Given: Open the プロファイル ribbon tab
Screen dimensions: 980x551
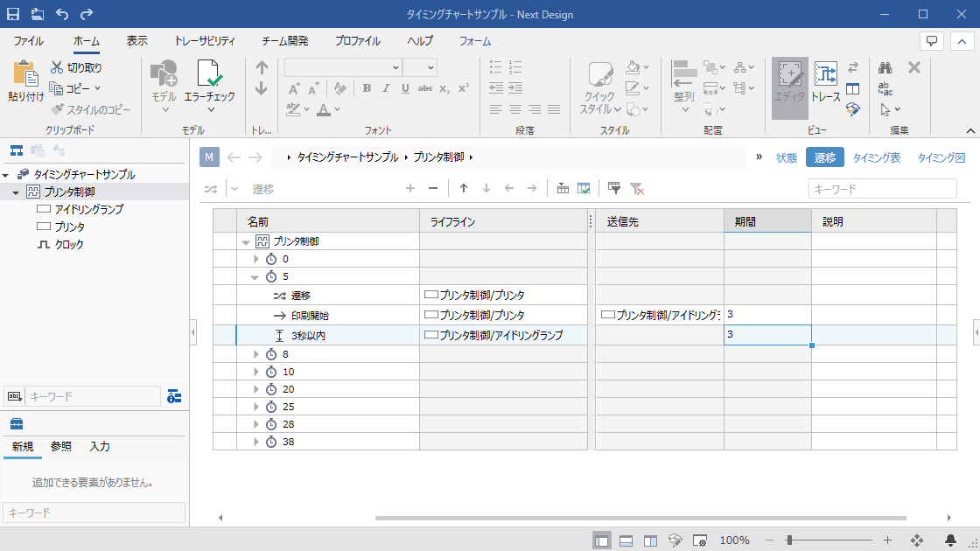Looking at the screenshot, I should click(x=358, y=41).
